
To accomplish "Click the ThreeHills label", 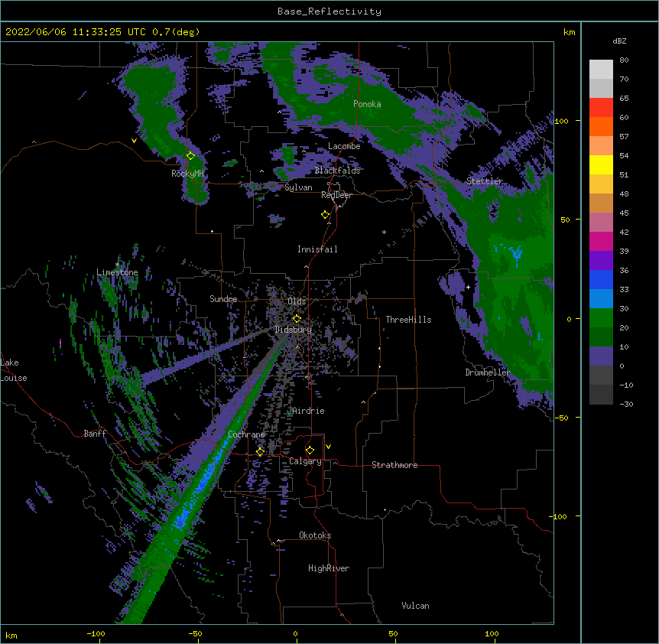I will [408, 320].
